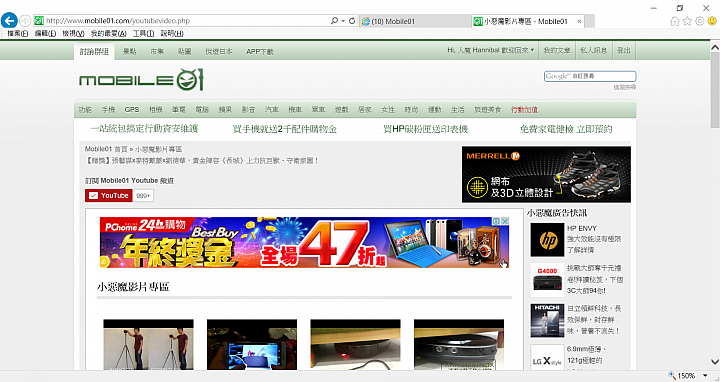Click 免費家電健檢 立即預約 promo link

click(x=566, y=129)
